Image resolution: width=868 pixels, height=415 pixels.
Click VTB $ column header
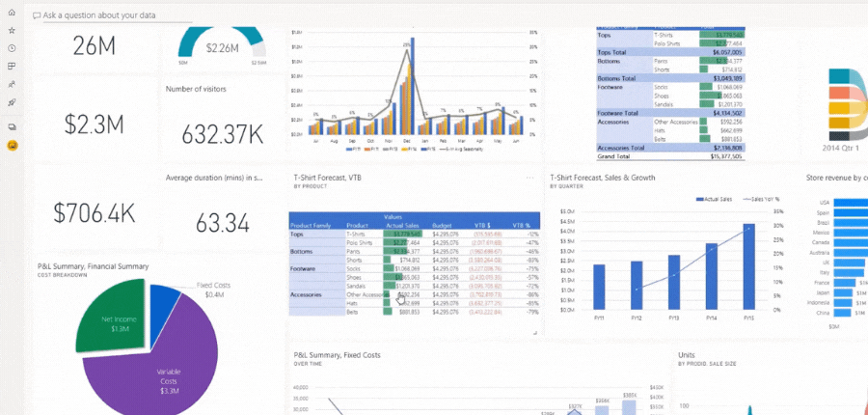click(x=481, y=226)
